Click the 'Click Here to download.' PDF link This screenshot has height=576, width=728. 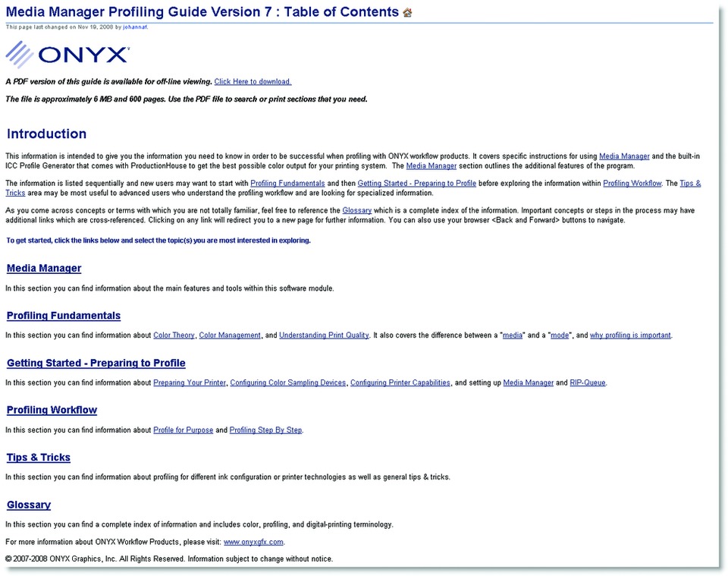(253, 82)
